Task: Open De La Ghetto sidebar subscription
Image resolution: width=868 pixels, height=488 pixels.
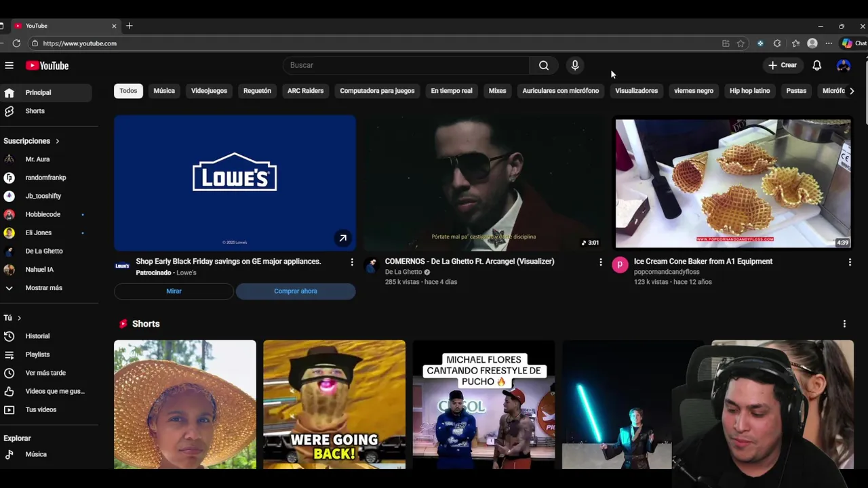Action: coord(45,251)
